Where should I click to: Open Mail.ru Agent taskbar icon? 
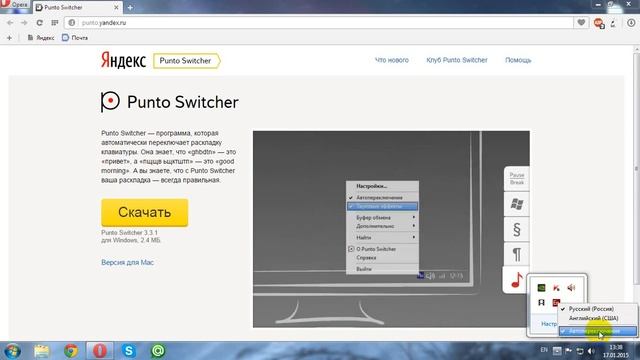(x=158, y=351)
